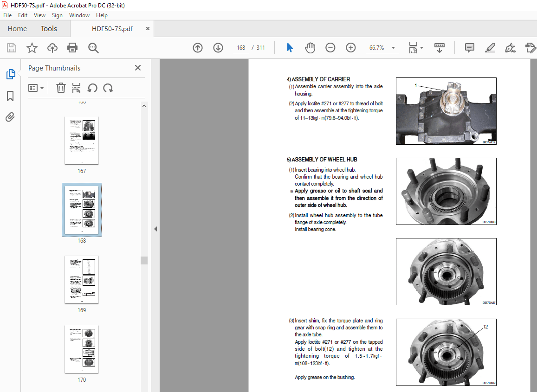Open the Bookmarks panel

pyautogui.click(x=10, y=96)
